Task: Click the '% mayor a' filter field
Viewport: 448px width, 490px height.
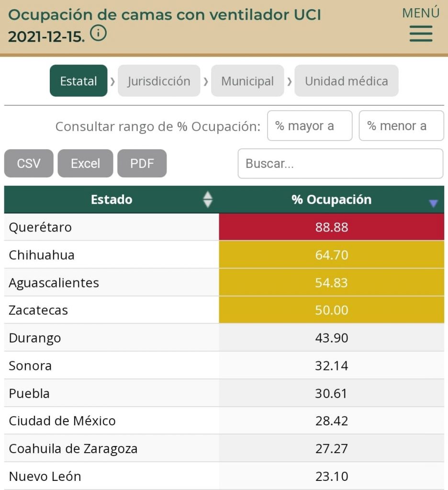Action: (310, 125)
